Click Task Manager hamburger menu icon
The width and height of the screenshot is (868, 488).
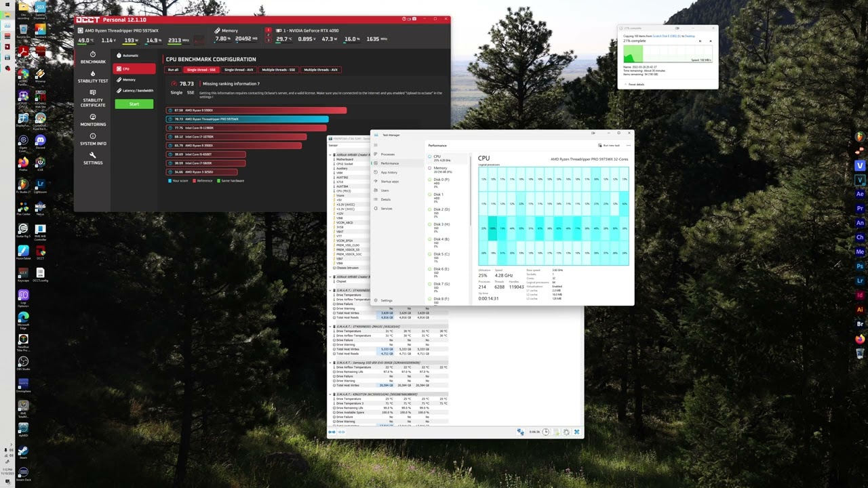coord(376,145)
